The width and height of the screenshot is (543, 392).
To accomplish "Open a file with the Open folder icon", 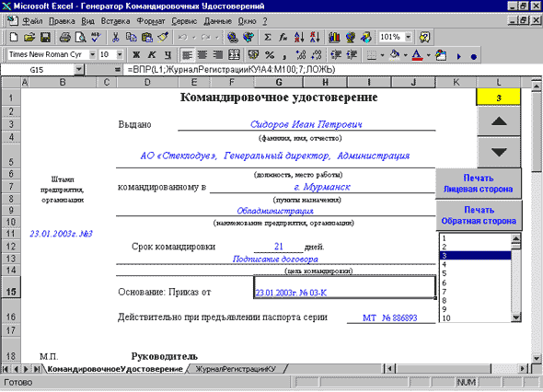I will tap(29, 37).
